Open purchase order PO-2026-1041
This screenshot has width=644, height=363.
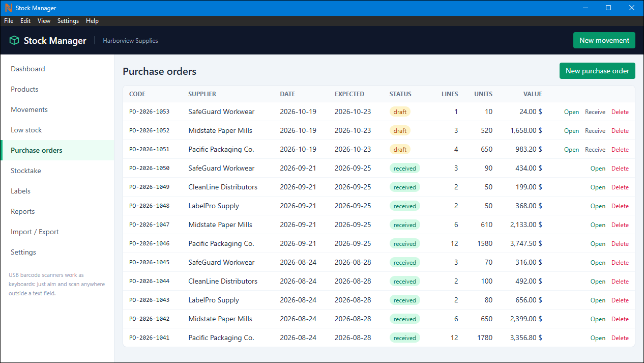coord(598,338)
